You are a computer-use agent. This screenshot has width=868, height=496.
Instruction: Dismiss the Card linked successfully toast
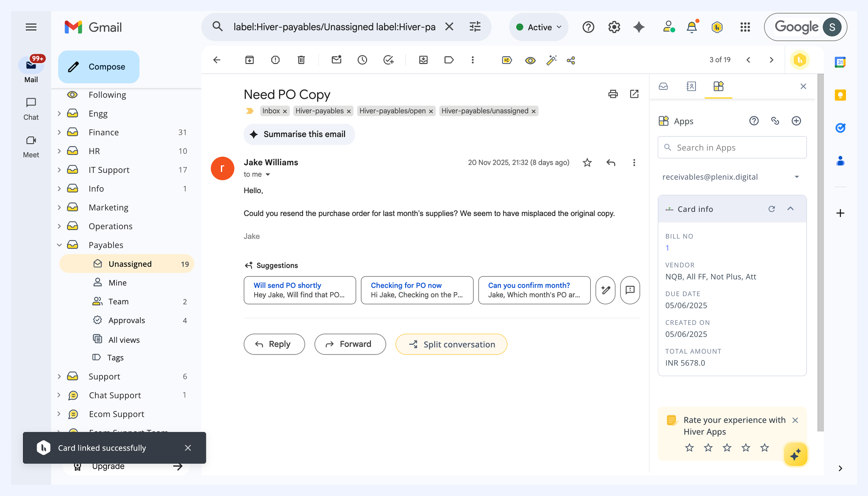[x=188, y=448]
